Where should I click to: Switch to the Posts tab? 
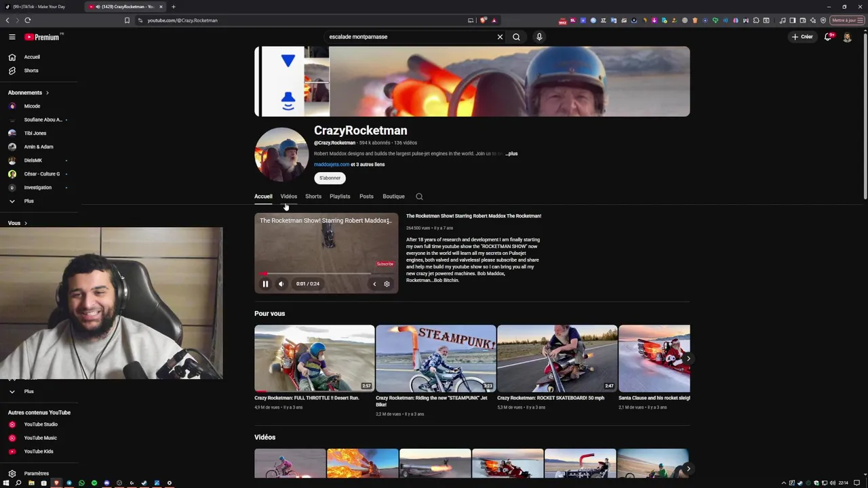366,197
